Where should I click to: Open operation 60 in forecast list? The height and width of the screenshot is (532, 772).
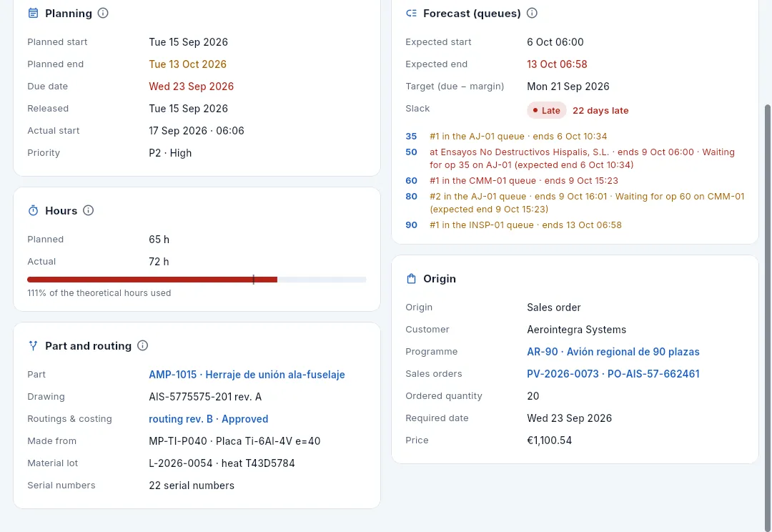pyautogui.click(x=411, y=181)
